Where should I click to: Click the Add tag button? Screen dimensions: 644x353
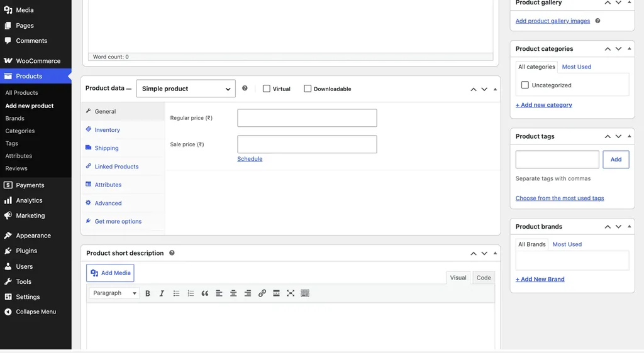pos(616,160)
